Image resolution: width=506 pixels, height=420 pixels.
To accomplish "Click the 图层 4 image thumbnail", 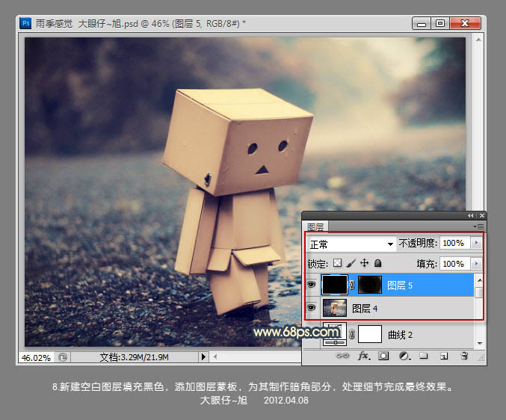I will [335, 308].
